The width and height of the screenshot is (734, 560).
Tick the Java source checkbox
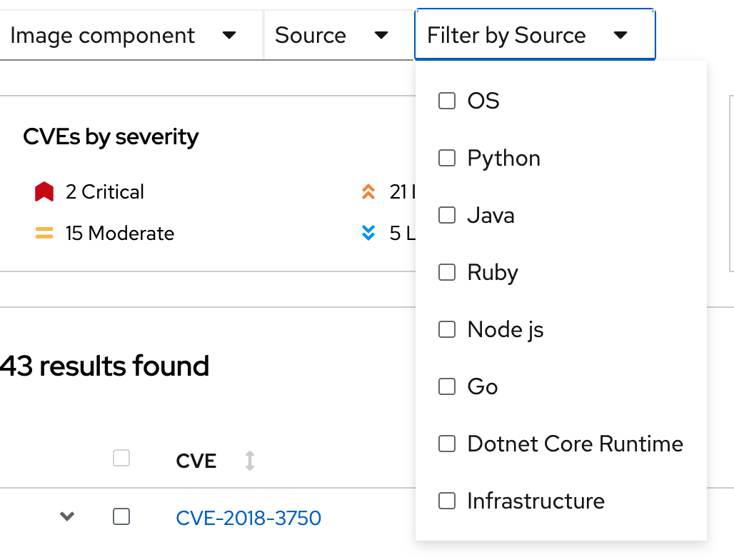tap(447, 215)
